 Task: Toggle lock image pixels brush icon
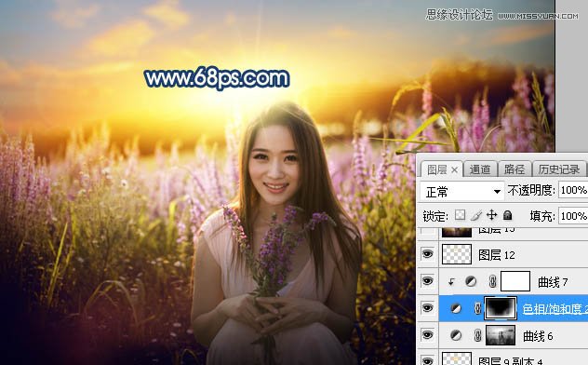[x=476, y=215]
